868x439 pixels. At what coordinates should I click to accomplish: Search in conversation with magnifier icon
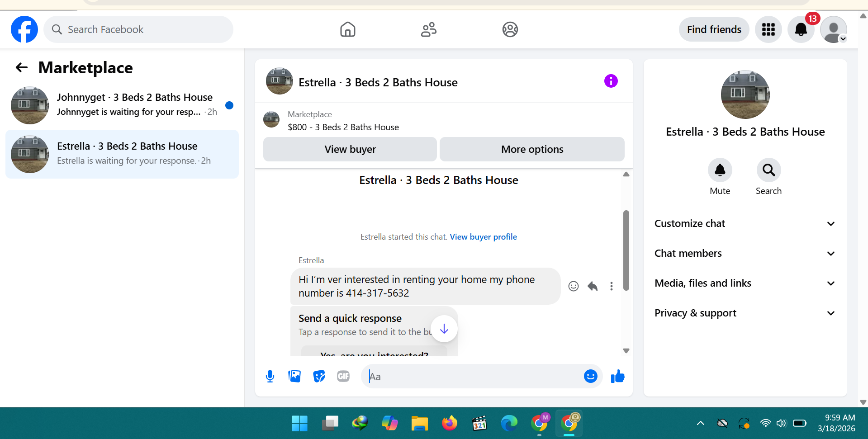(x=768, y=170)
